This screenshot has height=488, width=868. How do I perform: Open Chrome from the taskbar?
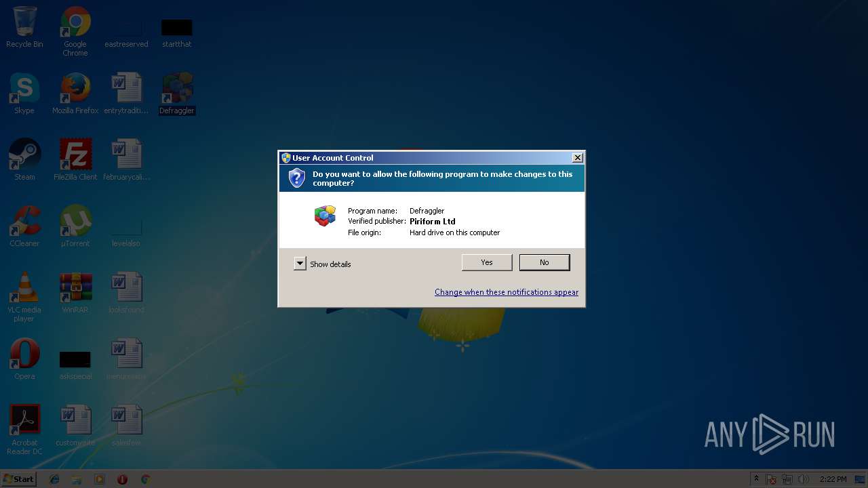pos(145,479)
